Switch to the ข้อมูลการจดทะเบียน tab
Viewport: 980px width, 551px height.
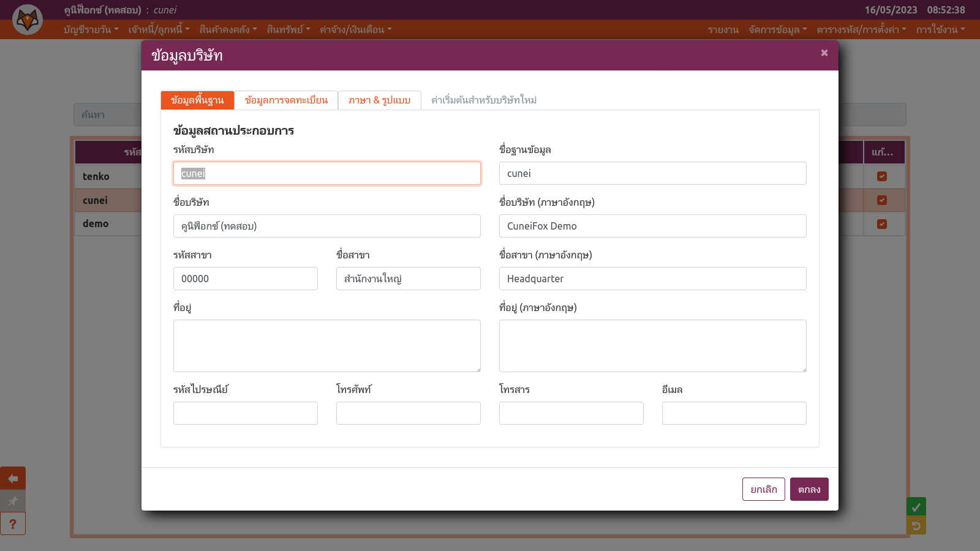pyautogui.click(x=286, y=100)
